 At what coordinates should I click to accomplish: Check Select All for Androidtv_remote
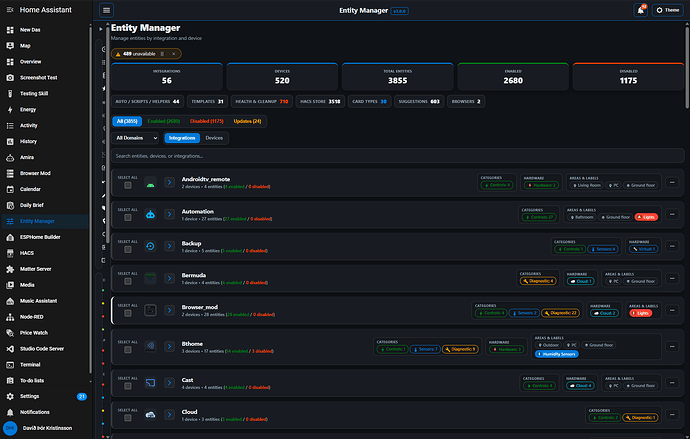click(128, 186)
